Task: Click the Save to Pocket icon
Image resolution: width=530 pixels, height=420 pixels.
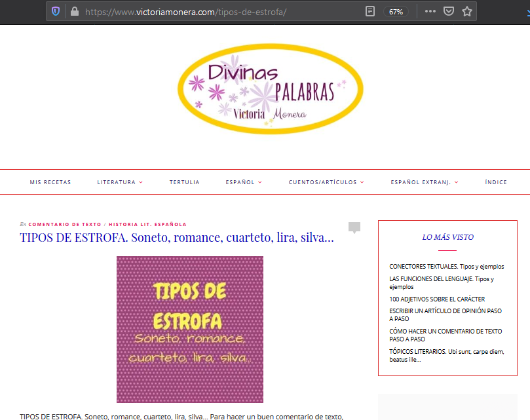Action: [449, 11]
